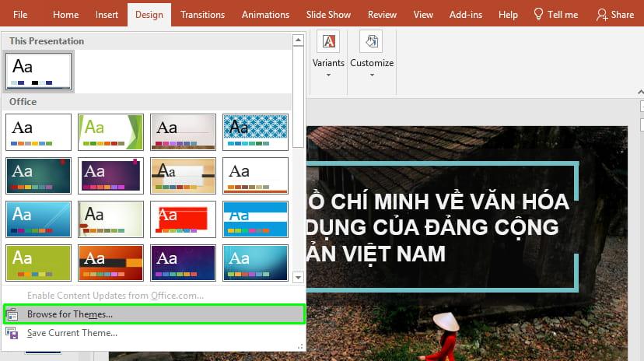Apply the blue-and-white banded theme

point(255,219)
